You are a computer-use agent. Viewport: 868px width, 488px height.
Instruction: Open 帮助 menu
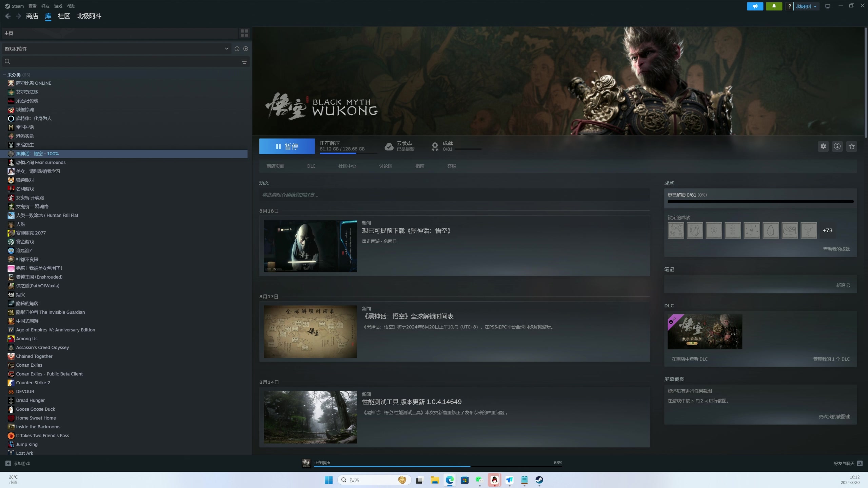(71, 6)
